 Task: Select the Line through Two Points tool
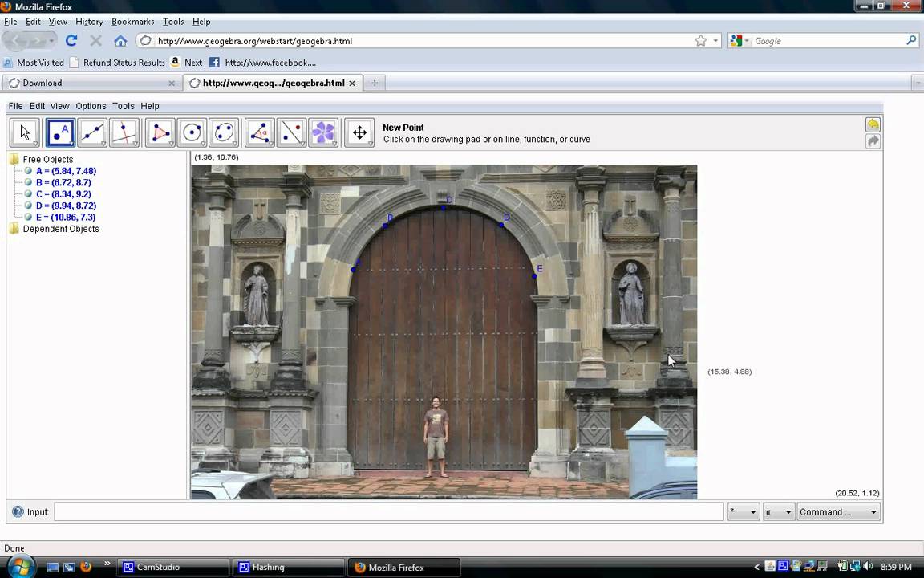click(x=92, y=133)
